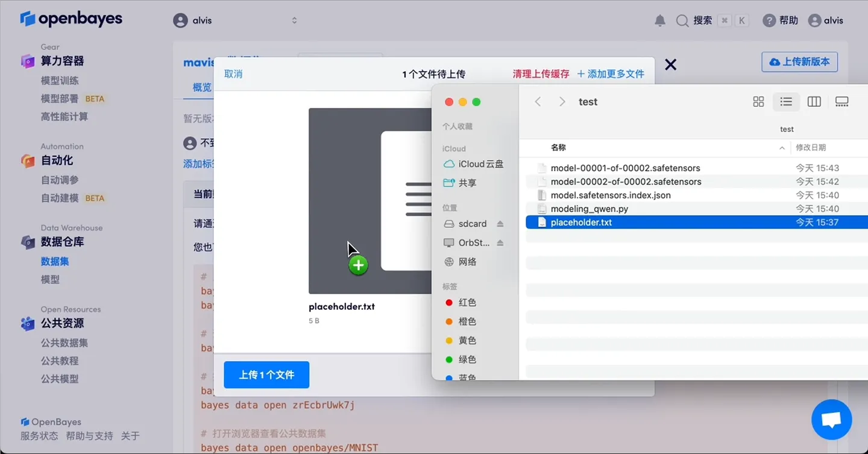
Task: Click the 清理上传缓存 link
Action: pyautogui.click(x=541, y=74)
